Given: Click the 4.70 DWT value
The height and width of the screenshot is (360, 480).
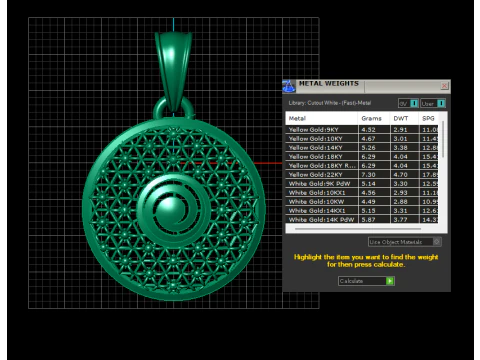Looking at the screenshot, I should pyautogui.click(x=400, y=175).
